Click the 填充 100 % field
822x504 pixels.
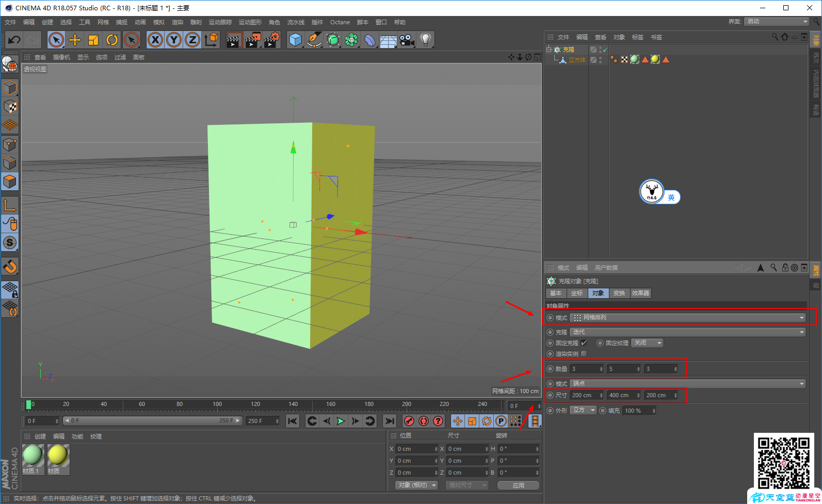click(640, 411)
